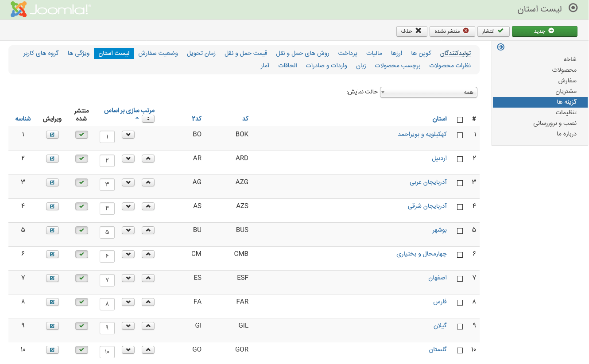The height and width of the screenshot is (364, 589).
Task: Move فارس down with the down arrow
Action: 128,302
